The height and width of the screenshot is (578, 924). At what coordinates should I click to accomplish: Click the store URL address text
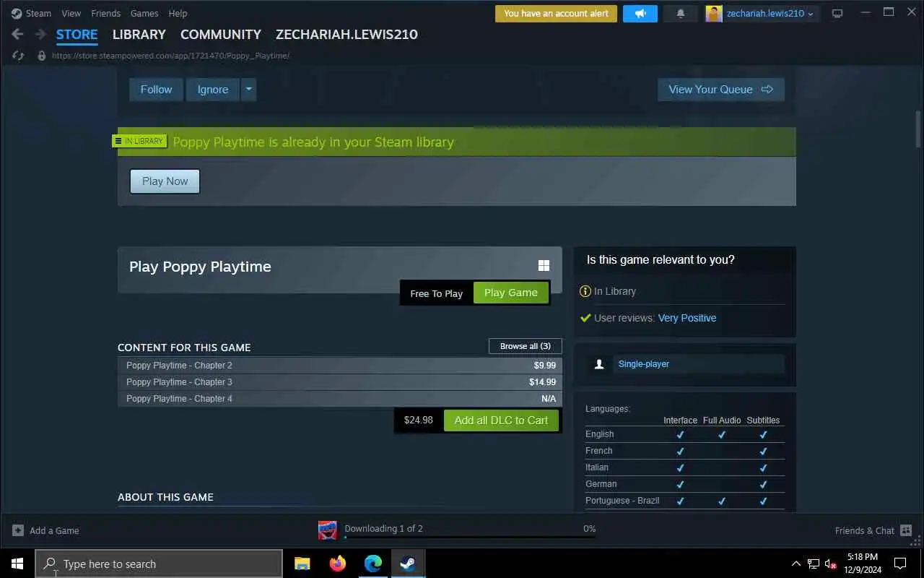(x=170, y=56)
